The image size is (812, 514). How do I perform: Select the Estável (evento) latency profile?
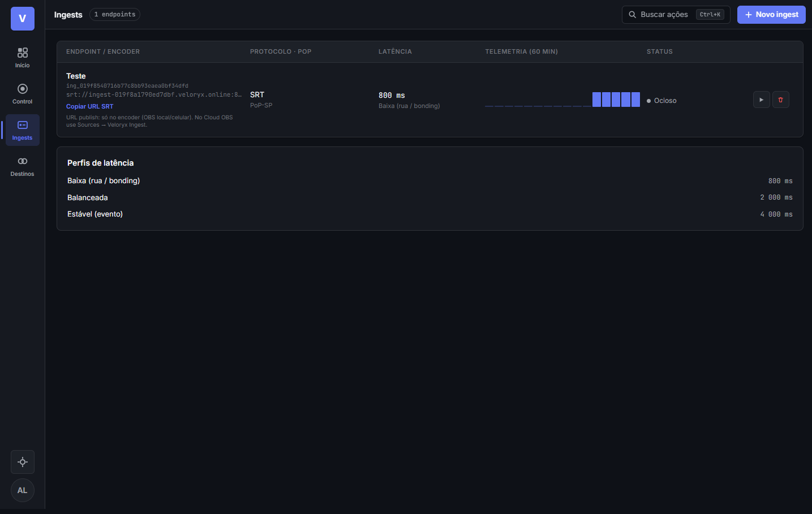(430, 214)
